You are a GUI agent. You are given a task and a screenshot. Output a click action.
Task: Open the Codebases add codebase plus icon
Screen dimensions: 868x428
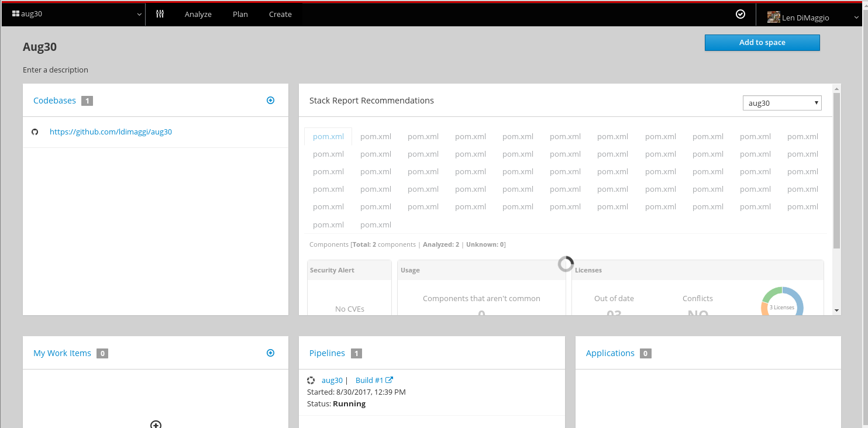[270, 100]
